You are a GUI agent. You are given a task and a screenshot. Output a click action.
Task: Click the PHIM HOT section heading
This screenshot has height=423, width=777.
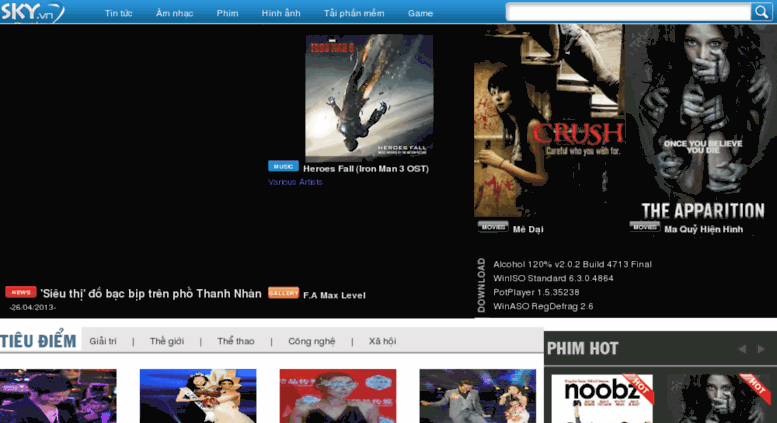point(583,349)
